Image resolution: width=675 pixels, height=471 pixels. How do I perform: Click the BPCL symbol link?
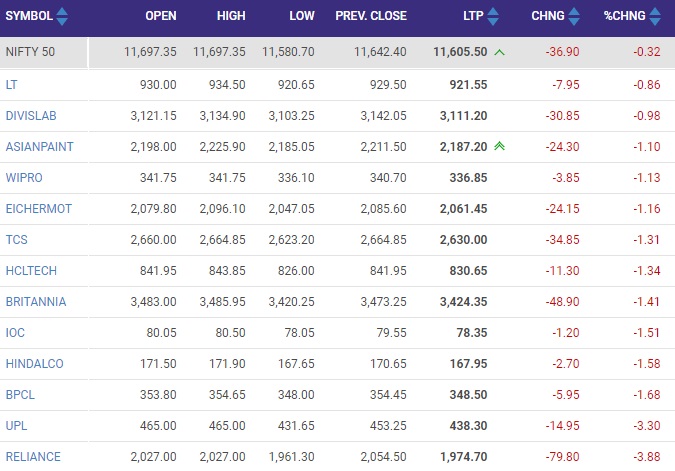(20, 394)
